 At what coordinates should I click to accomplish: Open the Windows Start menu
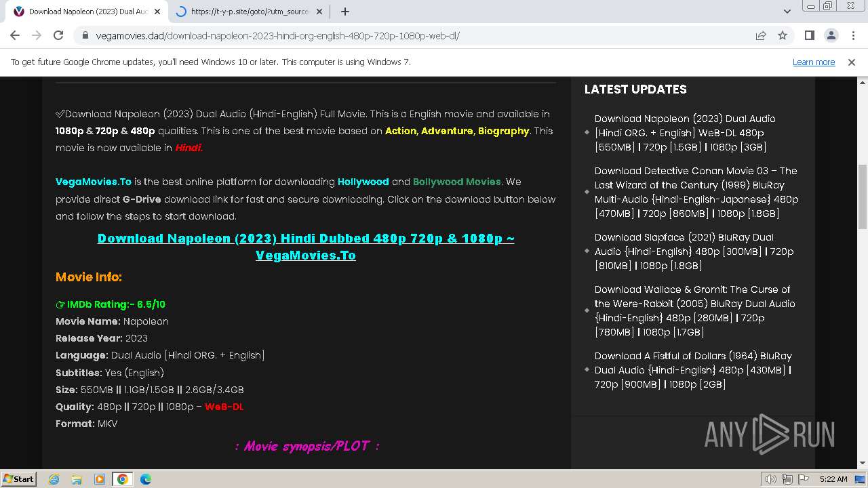click(18, 479)
